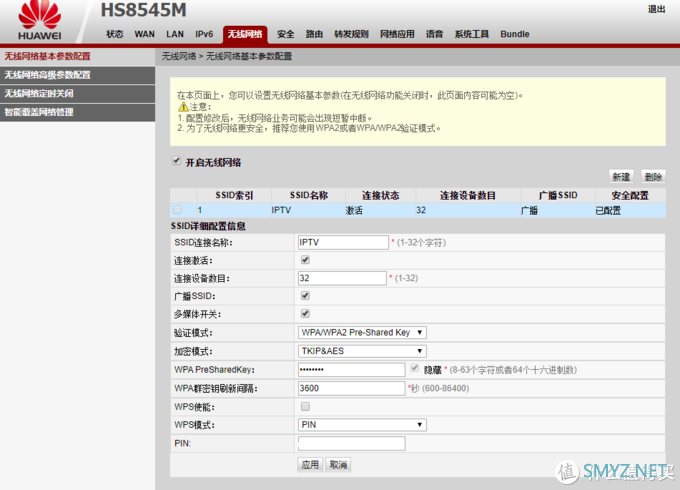This screenshot has height=490, width=680.
Task: Open the 安全 tab
Action: point(285,34)
